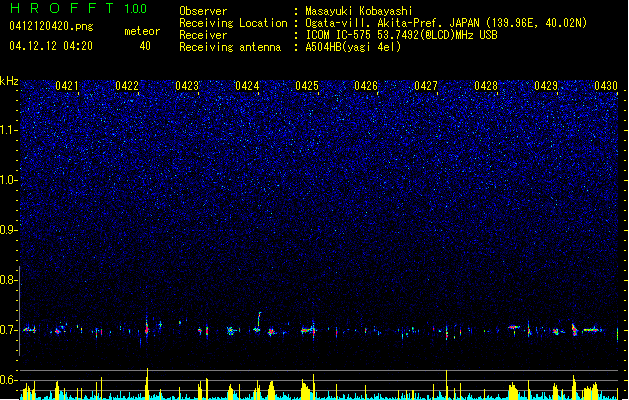Screen dimensions: 629x400
Task: Click the Observer label
Action: [203, 11]
